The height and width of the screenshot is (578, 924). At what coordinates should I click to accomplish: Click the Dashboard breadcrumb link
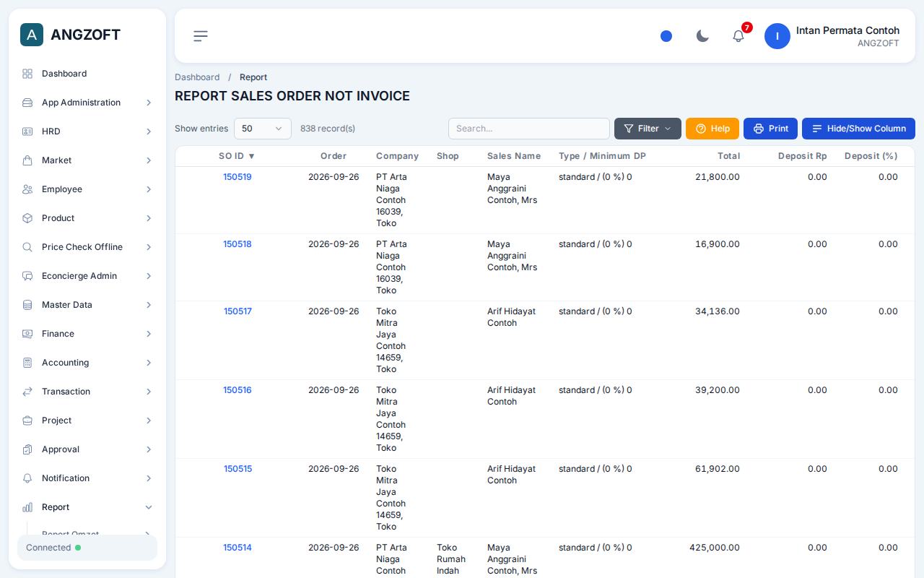tap(197, 77)
